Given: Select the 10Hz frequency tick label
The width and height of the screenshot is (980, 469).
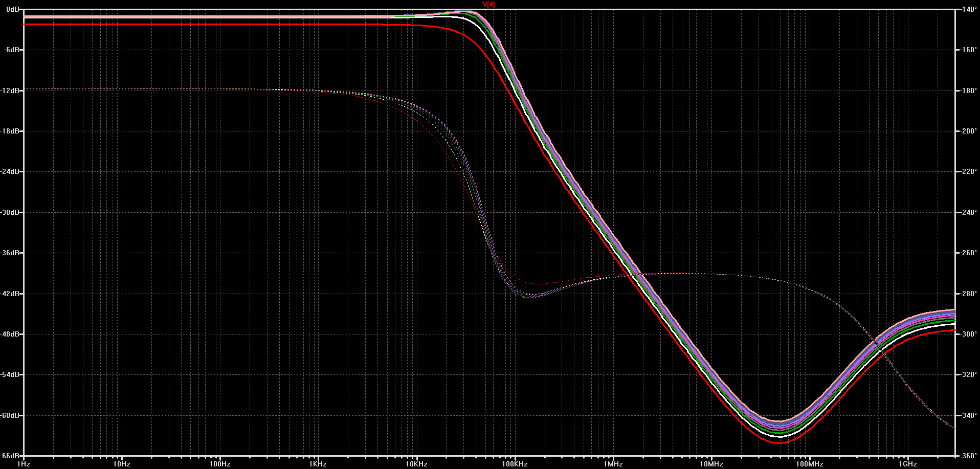Looking at the screenshot, I should pos(122,464).
